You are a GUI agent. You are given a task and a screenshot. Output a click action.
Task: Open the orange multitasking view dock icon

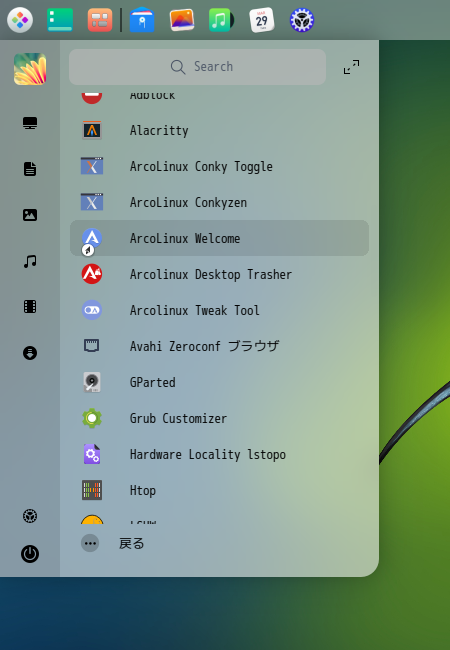(100, 20)
